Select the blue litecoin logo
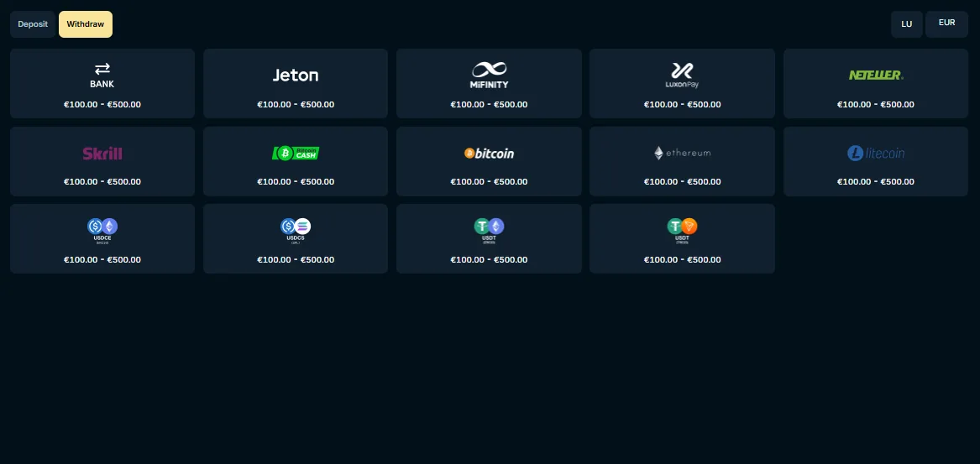Viewport: 980px width, 464px height. 876,153
